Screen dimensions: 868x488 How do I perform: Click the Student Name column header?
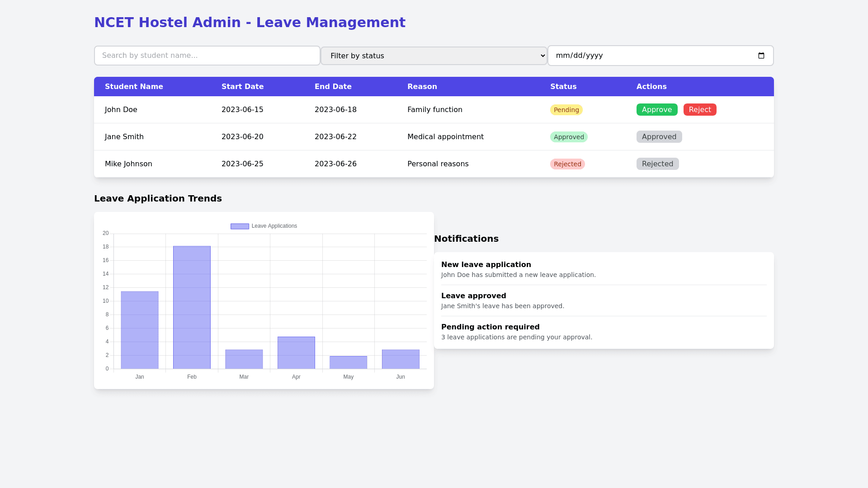134,87
